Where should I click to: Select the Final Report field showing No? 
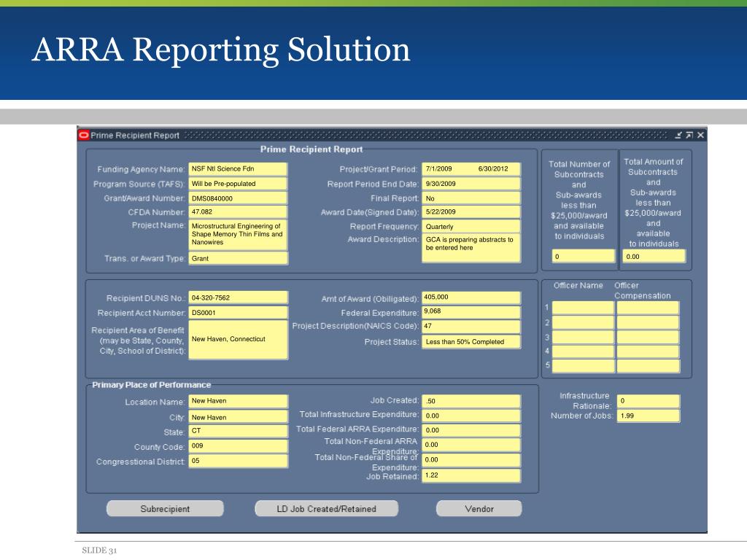(471, 198)
